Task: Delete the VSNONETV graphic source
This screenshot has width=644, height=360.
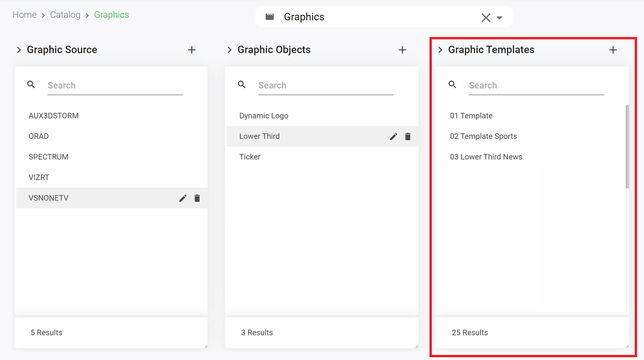Action: coord(197,198)
